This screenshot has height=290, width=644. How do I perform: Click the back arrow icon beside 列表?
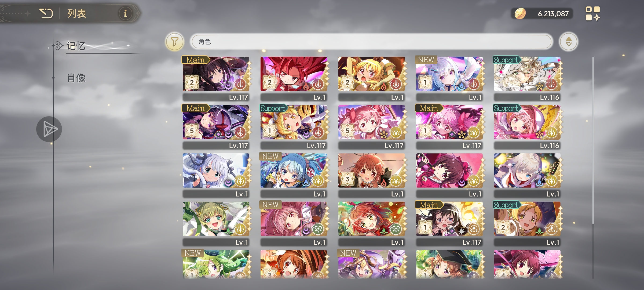tap(46, 13)
